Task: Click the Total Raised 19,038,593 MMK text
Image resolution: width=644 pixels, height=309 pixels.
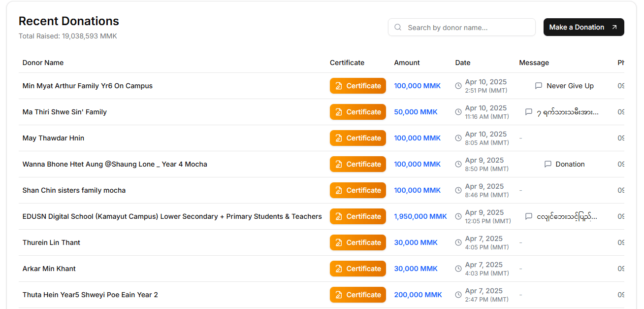Action: click(68, 36)
